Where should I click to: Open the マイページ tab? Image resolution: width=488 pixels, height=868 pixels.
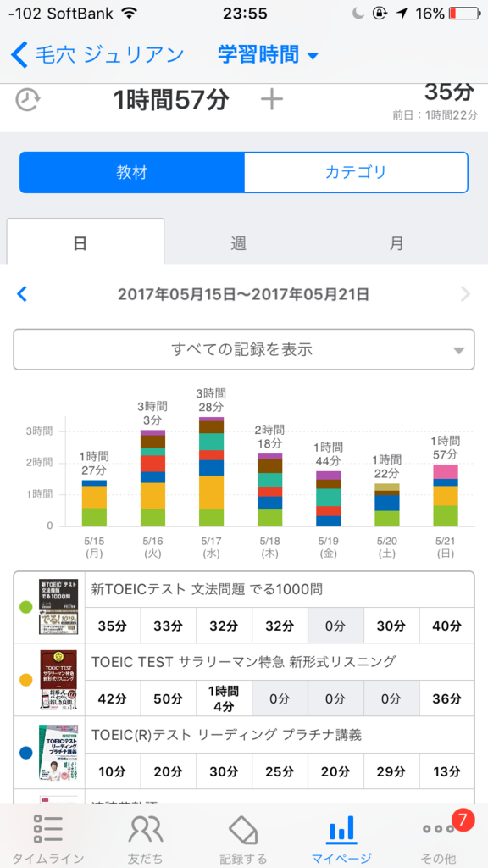click(x=341, y=837)
